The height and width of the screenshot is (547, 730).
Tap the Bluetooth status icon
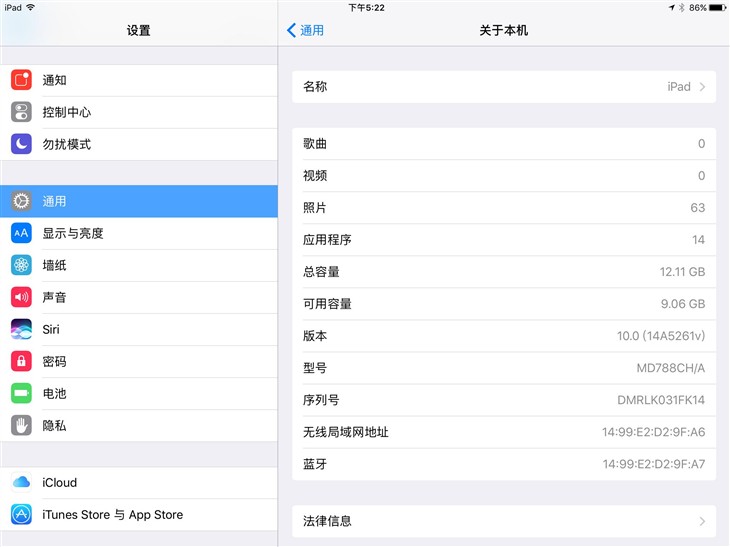tap(682, 7)
